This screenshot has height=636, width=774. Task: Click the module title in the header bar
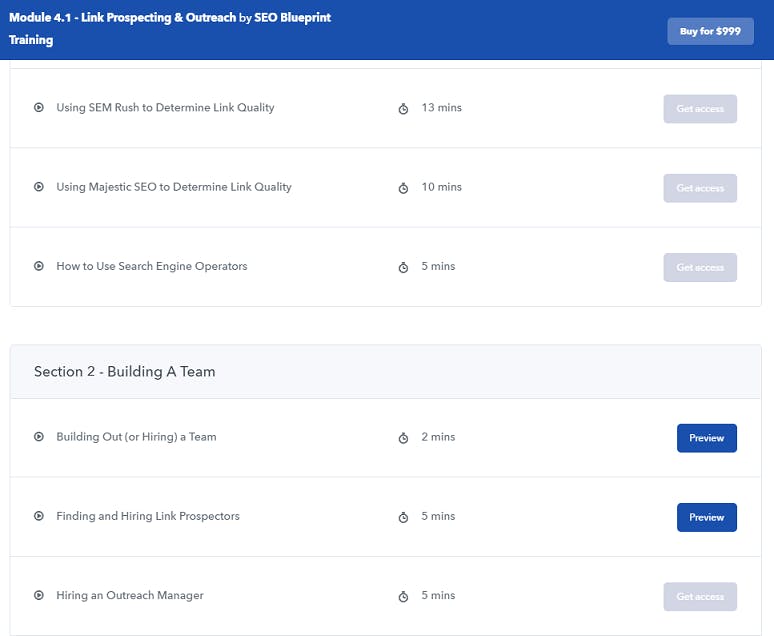point(122,17)
